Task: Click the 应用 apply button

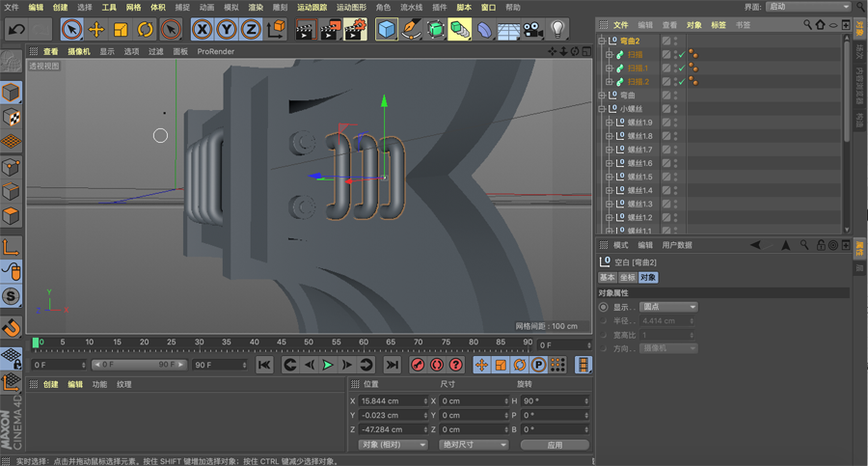Action: pyautogui.click(x=554, y=445)
